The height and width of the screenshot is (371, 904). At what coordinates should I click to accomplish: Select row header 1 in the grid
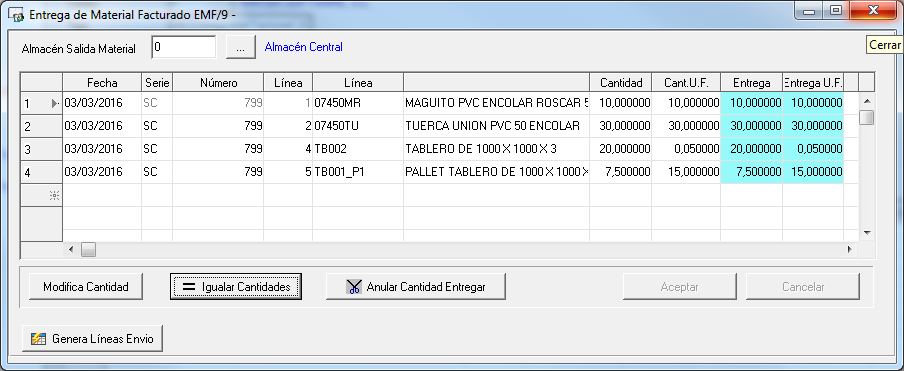42,104
